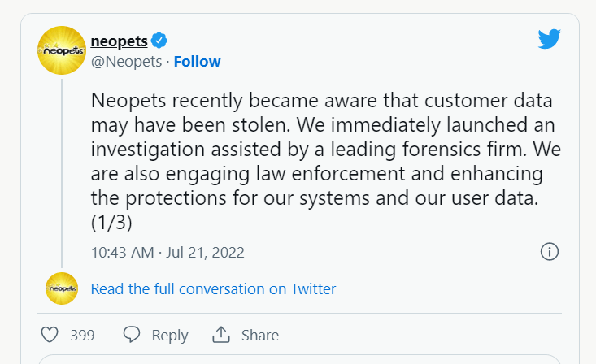Open the tweet info circle icon
Viewport: 596px width, 364px height.
550,252
